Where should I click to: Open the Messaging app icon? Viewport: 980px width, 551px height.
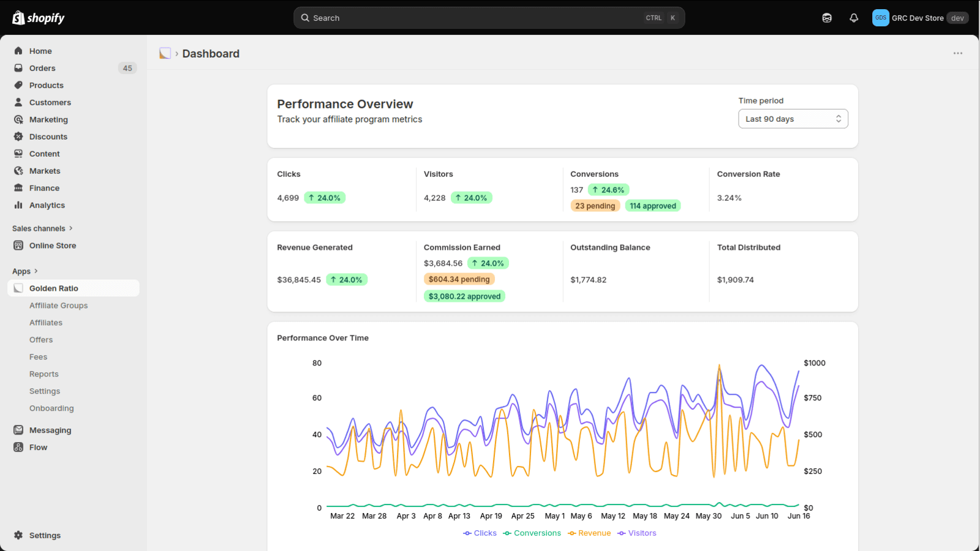(18, 430)
